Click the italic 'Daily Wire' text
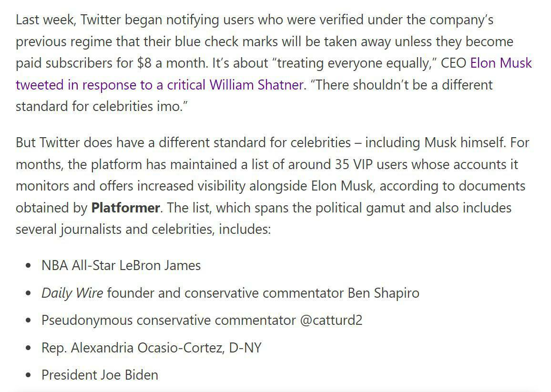Screen dimensions: 551x392 tap(72, 293)
